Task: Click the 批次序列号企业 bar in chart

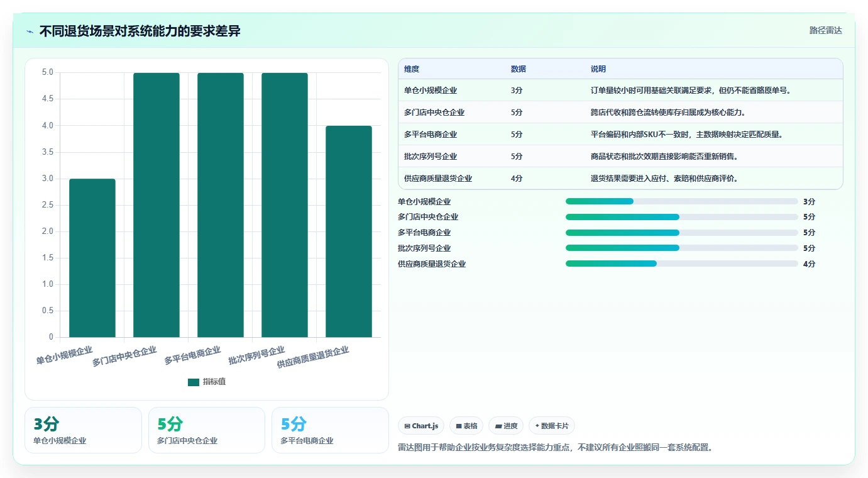Action: tap(285, 205)
